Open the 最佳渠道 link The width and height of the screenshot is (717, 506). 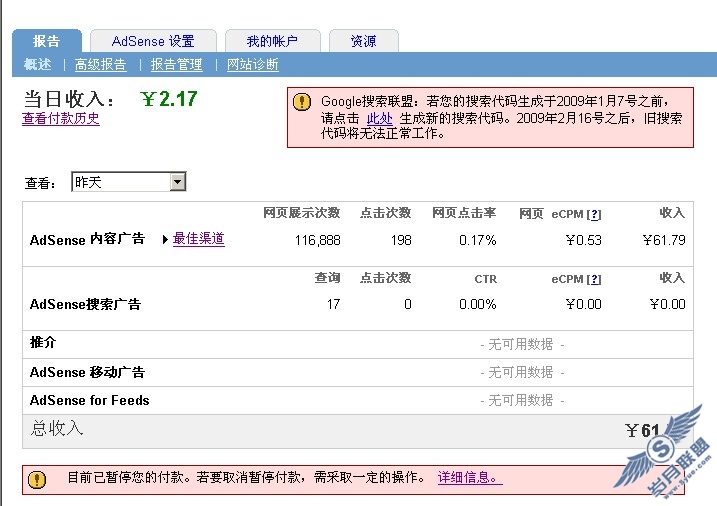(x=198, y=239)
